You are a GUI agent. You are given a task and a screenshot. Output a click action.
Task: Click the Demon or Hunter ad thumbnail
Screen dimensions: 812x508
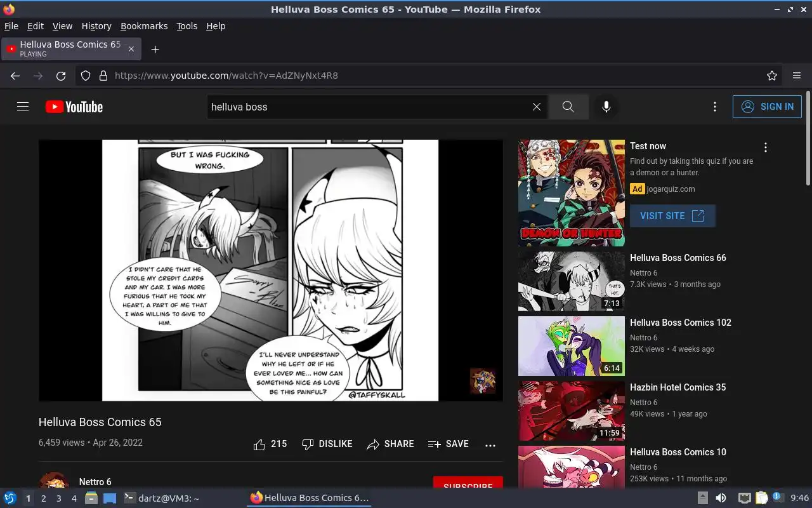[572, 193]
